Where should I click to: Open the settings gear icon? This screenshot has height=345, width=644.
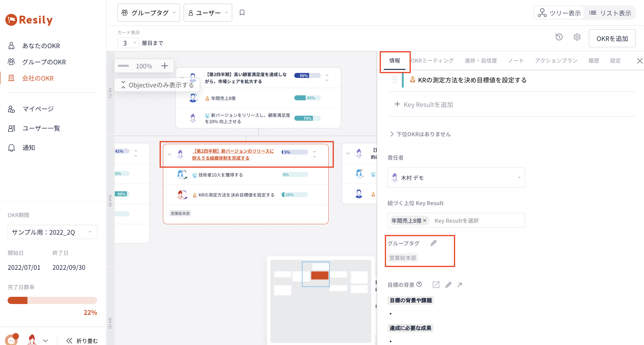point(577,37)
